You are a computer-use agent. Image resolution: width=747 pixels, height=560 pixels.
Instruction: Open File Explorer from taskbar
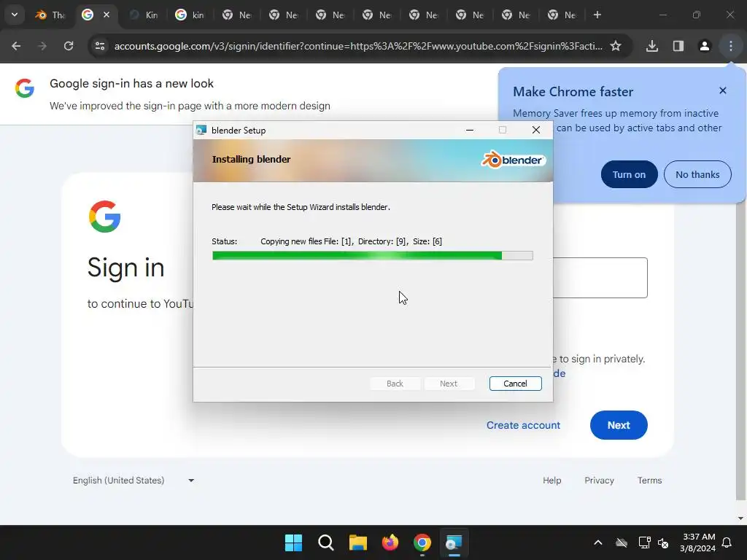coord(357,542)
